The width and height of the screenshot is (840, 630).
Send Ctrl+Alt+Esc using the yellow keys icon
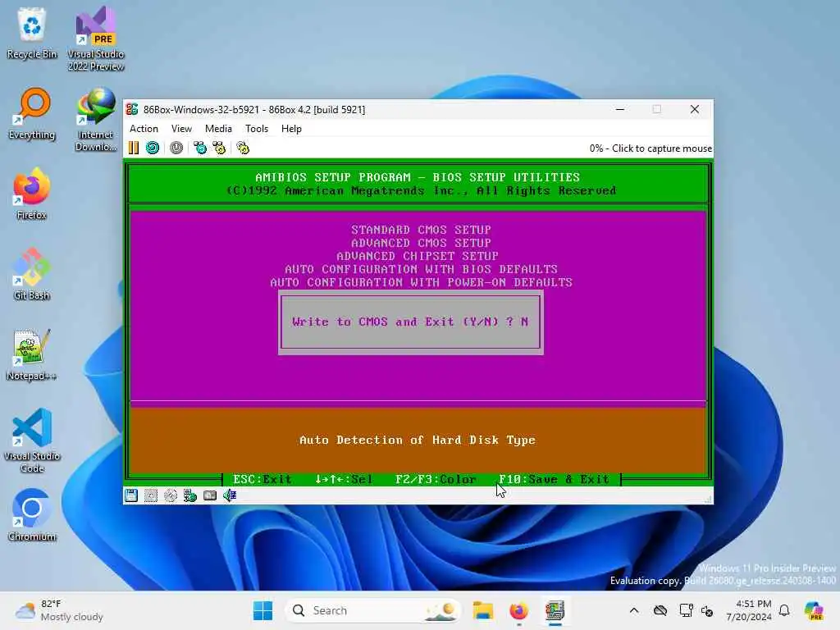tap(219, 148)
